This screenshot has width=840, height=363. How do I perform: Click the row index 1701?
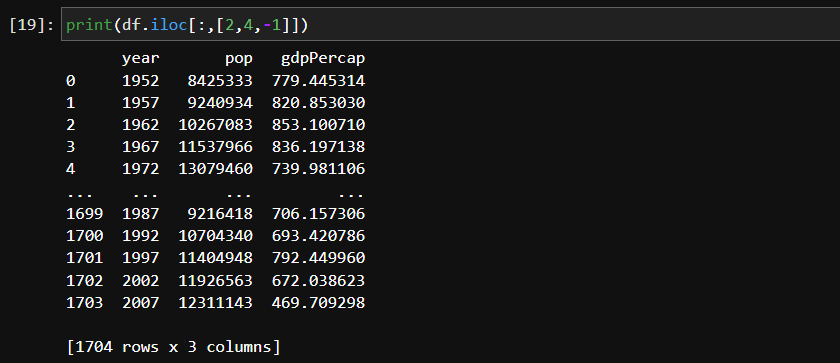[85, 259]
